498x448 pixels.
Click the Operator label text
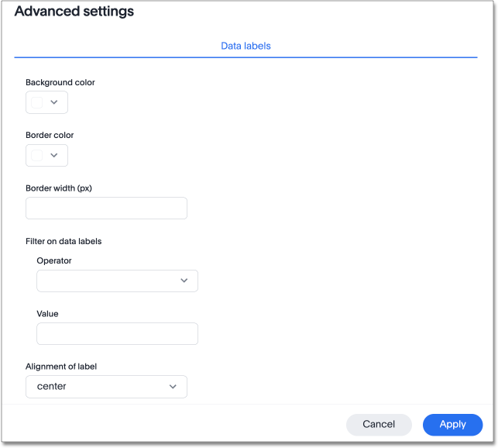[54, 260]
